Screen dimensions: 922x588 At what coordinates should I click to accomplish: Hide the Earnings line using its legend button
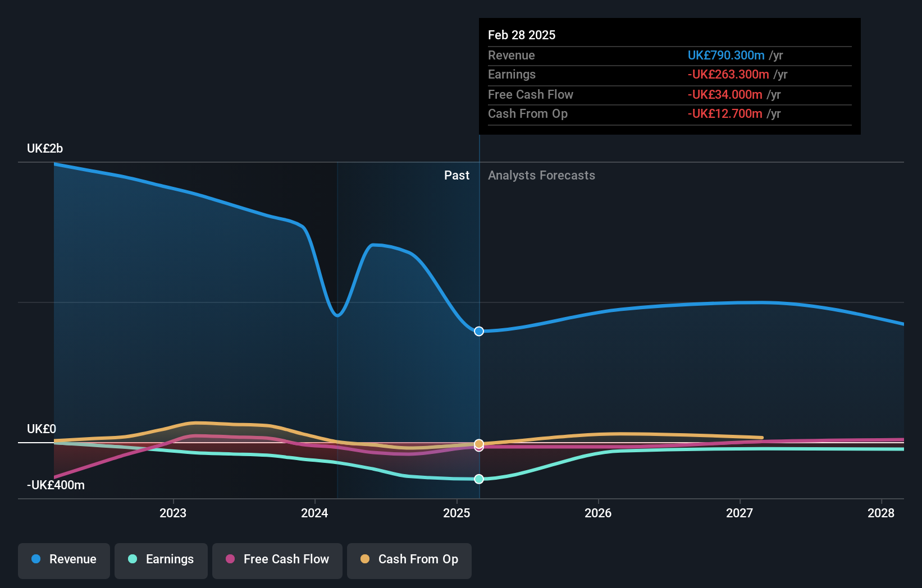pos(161,560)
